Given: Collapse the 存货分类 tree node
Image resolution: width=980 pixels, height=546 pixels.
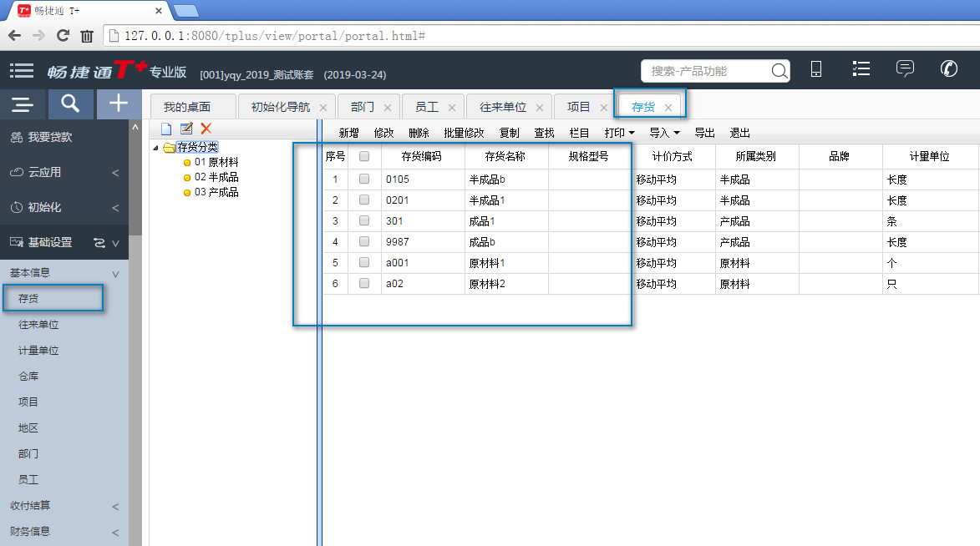Looking at the screenshot, I should 156,148.
